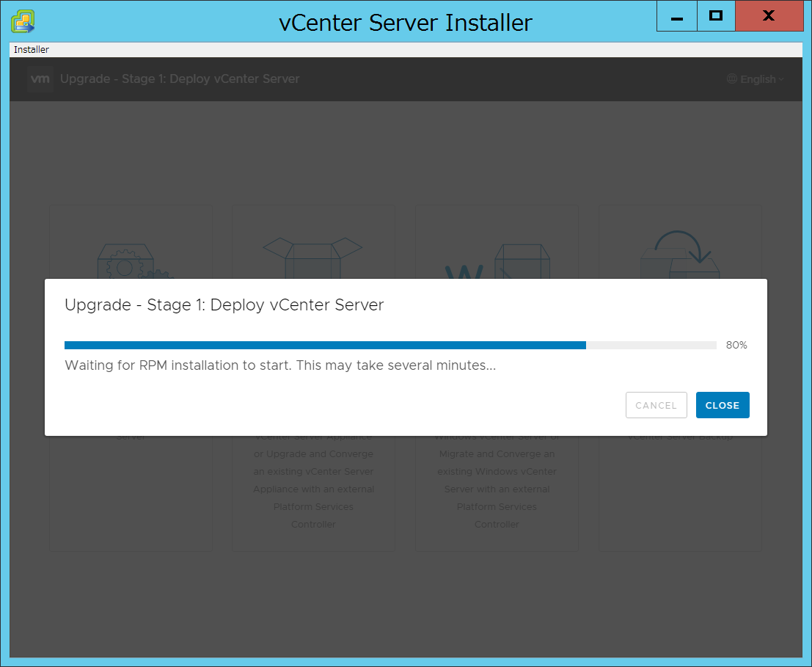Click the Upgrade open box icon
The image size is (812, 667).
312,258
